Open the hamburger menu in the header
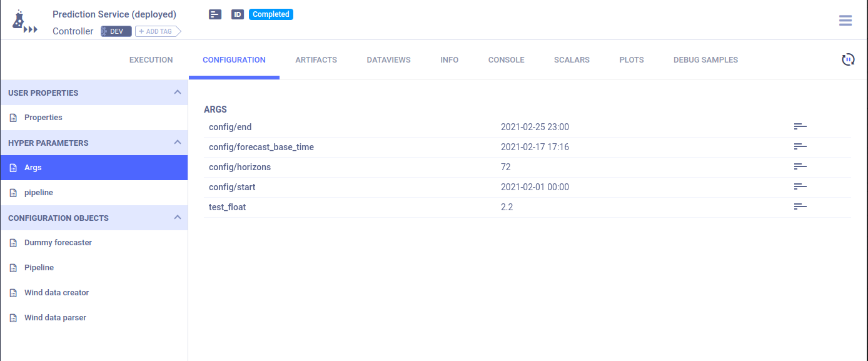 [845, 21]
